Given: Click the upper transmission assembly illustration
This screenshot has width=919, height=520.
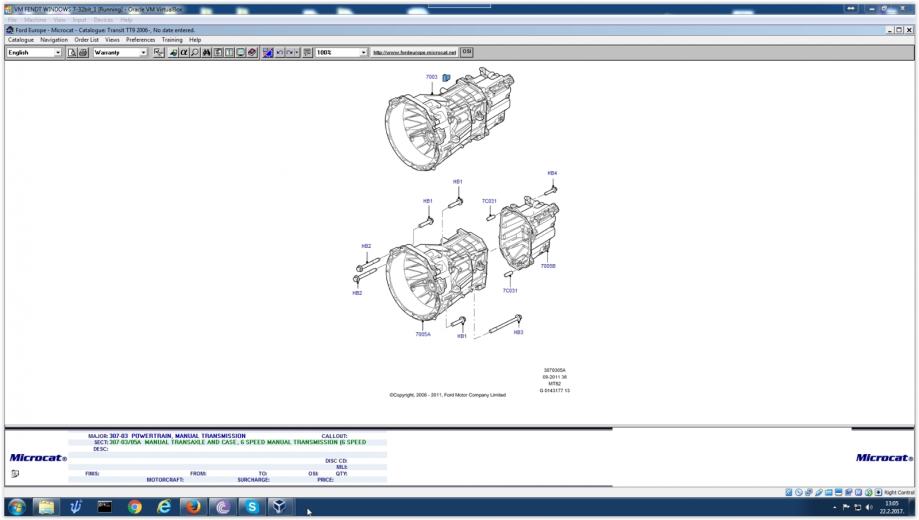Looking at the screenshot, I should (x=450, y=120).
